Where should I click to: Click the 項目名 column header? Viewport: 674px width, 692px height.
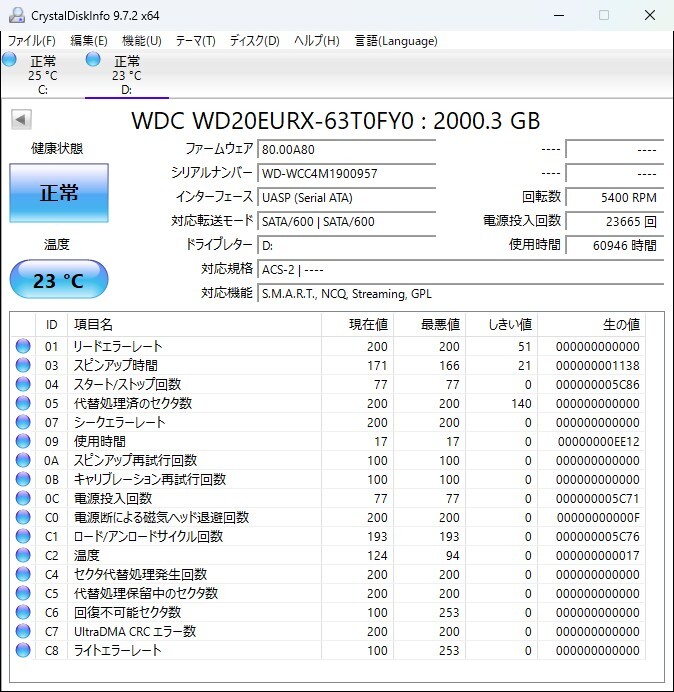[93, 324]
